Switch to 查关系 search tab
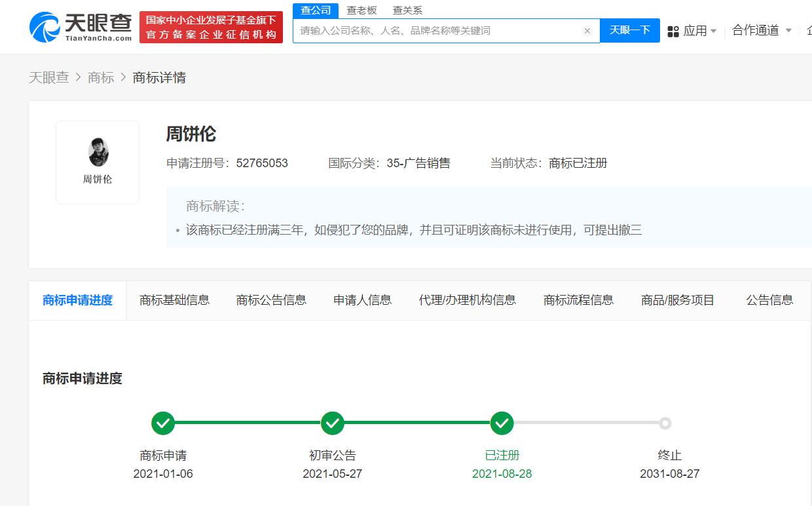812x506 pixels. tap(407, 10)
